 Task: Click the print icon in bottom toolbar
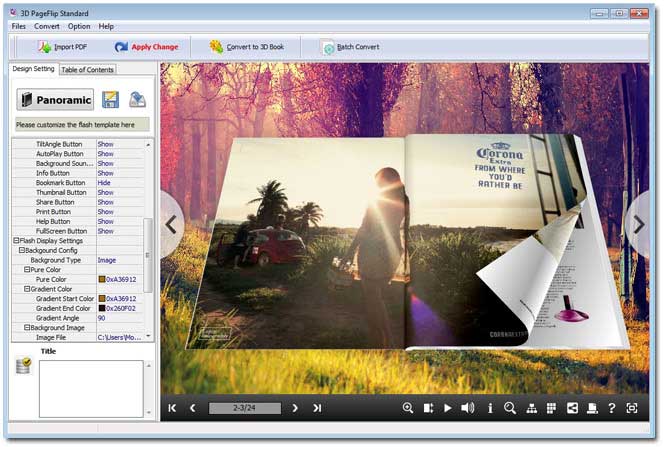(592, 409)
